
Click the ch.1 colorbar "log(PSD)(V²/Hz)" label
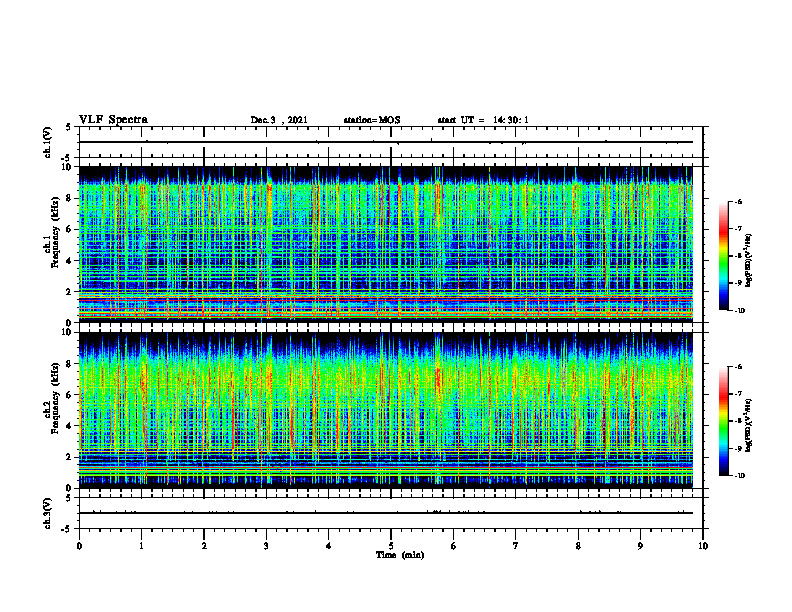[x=750, y=260]
